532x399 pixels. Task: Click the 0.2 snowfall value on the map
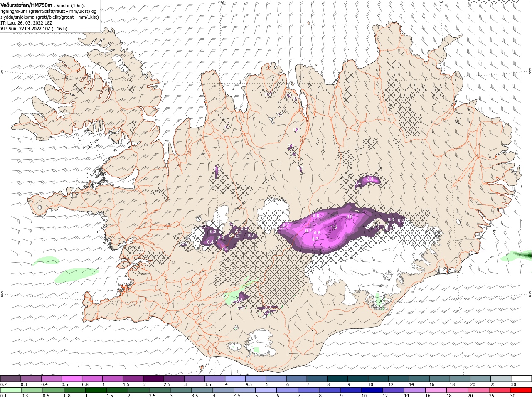389,229
